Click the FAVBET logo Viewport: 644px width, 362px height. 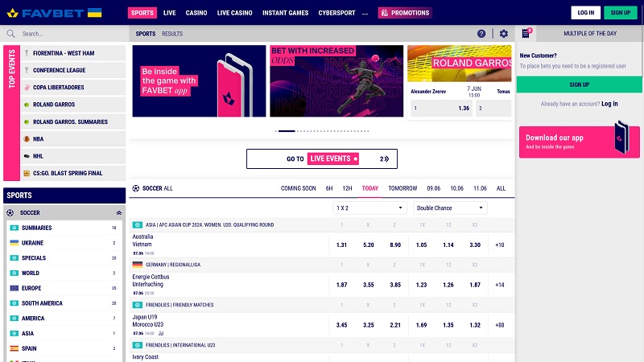pyautogui.click(x=46, y=13)
